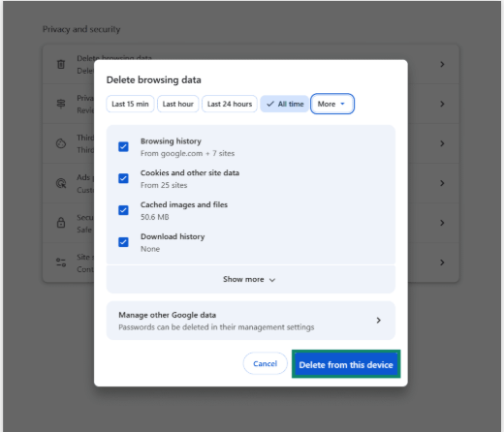Uncheck the Download history checkbox

tap(123, 242)
